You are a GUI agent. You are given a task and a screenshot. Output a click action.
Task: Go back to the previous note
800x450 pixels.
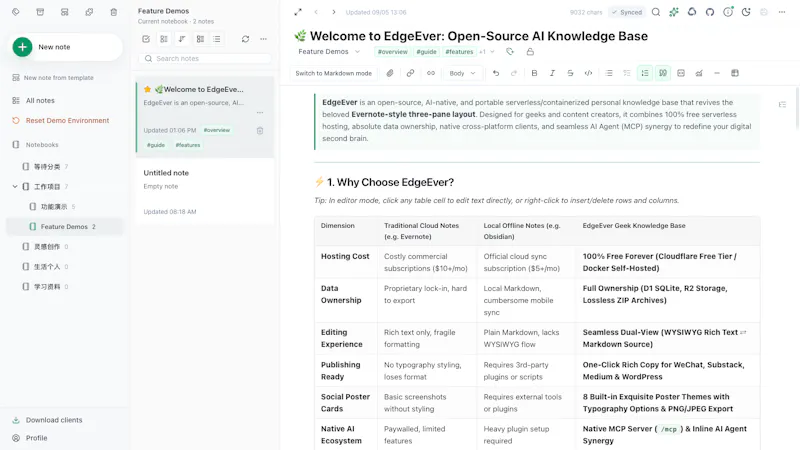click(316, 12)
